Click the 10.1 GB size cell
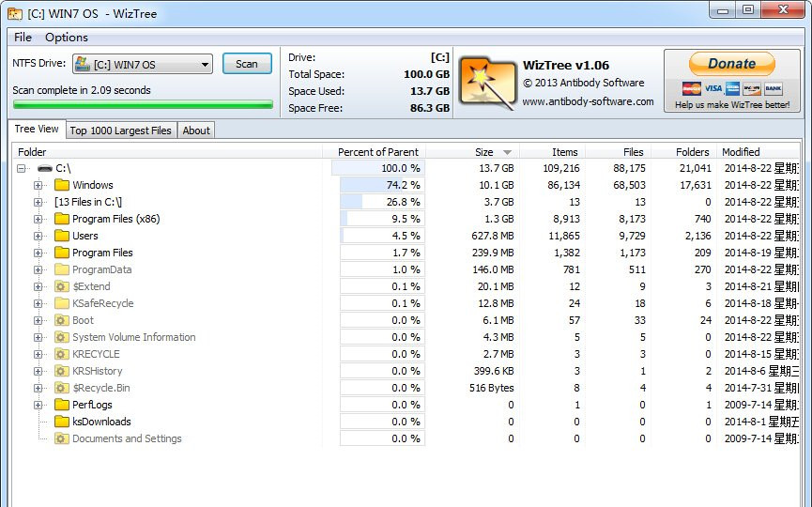Viewport: 812px width, 507px height. pyautogui.click(x=496, y=185)
